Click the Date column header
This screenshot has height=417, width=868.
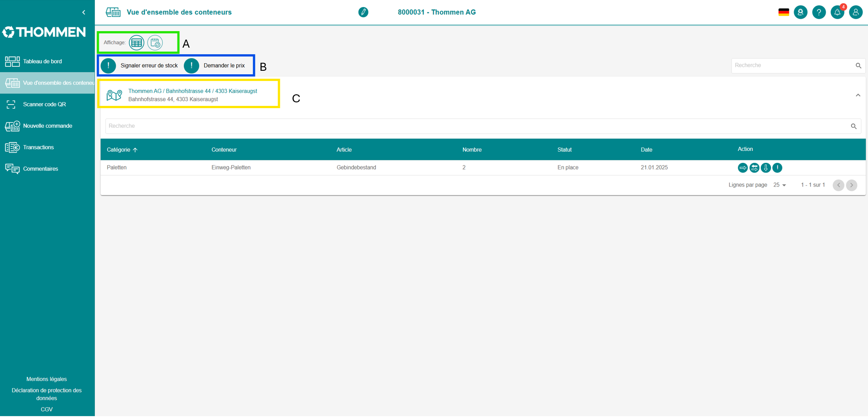[646, 150]
